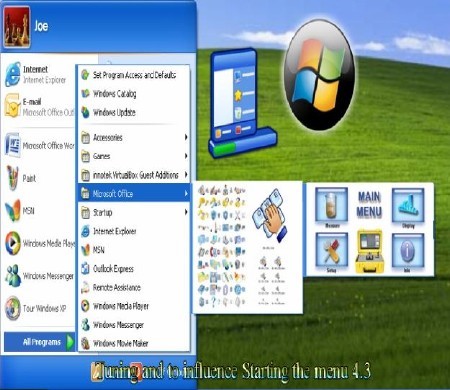Select MSN in All Programs list
Screen dimensions: 450x390
click(x=134, y=250)
